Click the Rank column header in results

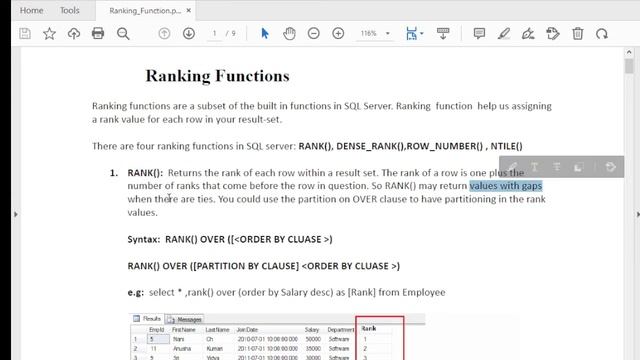click(369, 329)
